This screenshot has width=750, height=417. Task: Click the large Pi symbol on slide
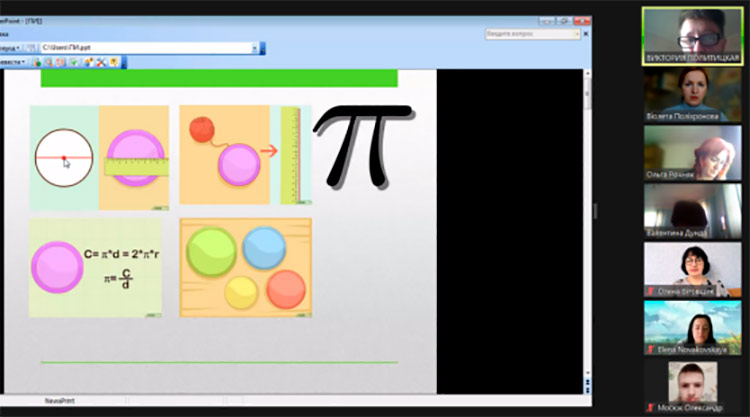(x=362, y=146)
